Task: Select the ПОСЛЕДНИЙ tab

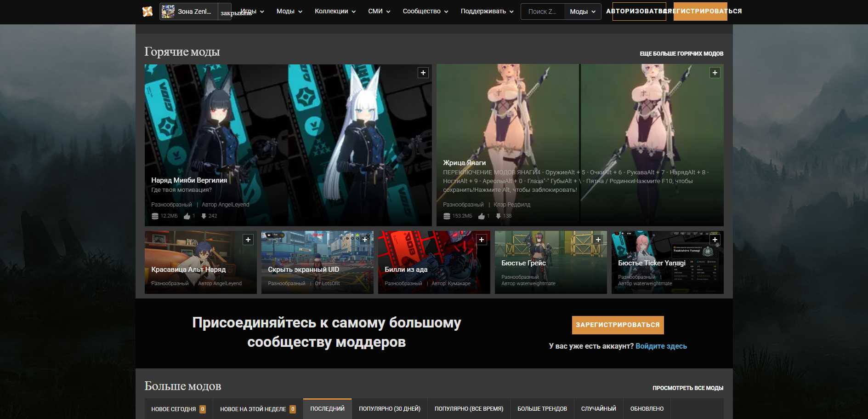Action: click(x=327, y=409)
